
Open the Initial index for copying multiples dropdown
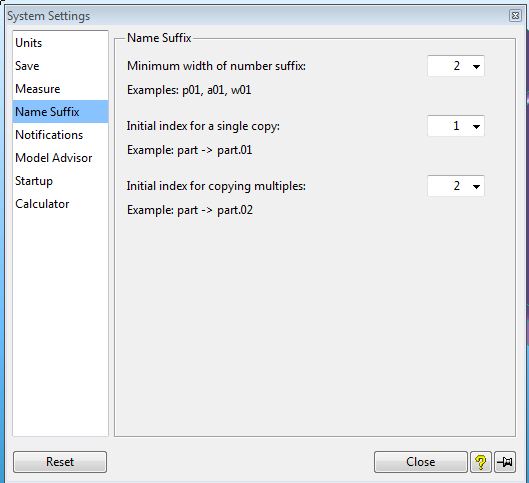click(x=456, y=186)
